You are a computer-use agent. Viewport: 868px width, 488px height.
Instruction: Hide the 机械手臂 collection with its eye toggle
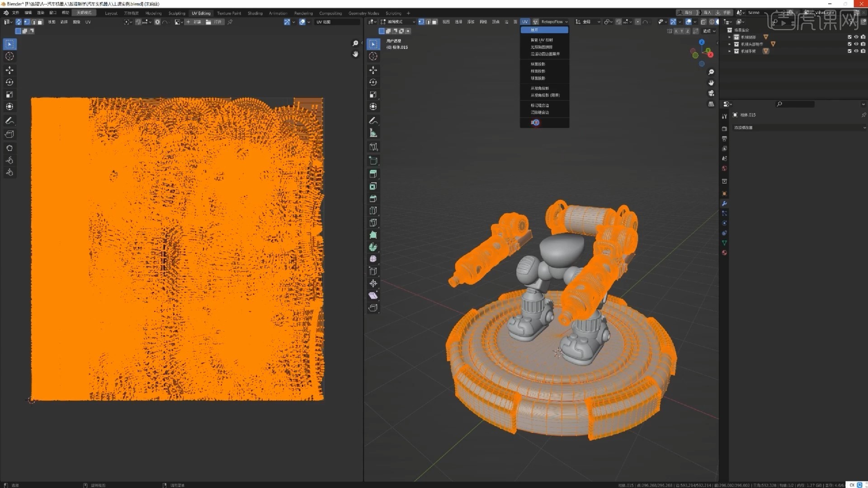tap(856, 51)
